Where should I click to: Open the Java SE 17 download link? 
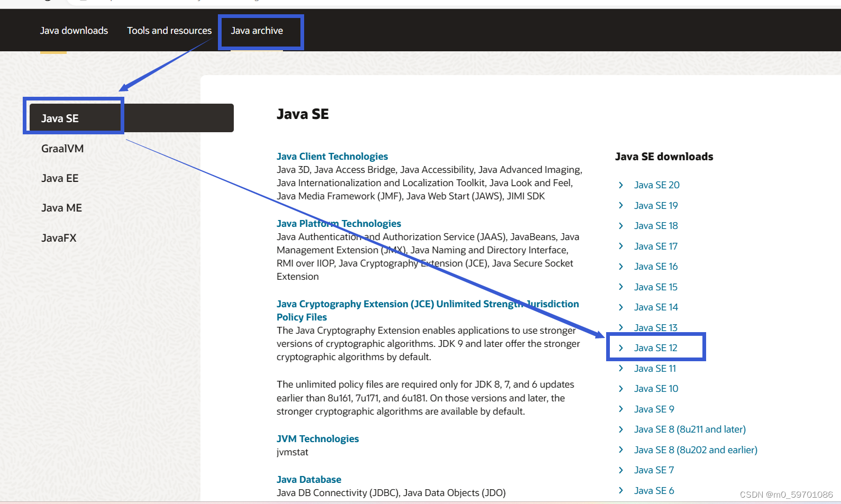pyautogui.click(x=656, y=246)
